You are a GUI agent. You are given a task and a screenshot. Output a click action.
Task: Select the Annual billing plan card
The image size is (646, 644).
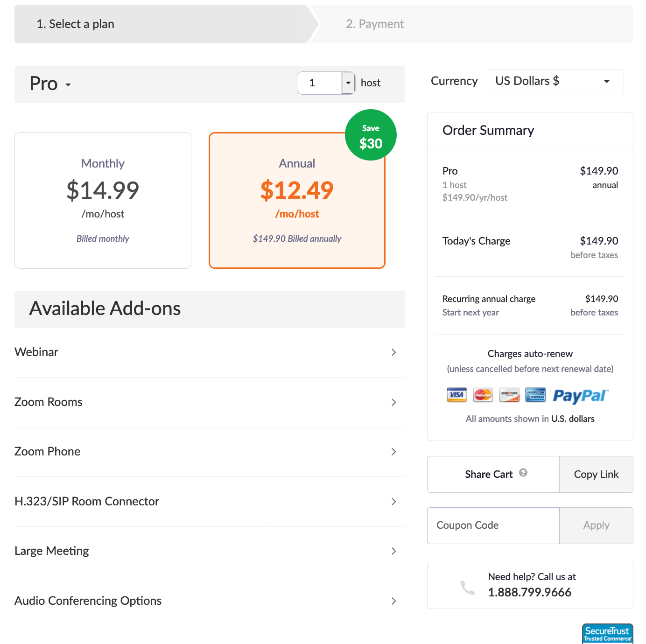pyautogui.click(x=297, y=200)
